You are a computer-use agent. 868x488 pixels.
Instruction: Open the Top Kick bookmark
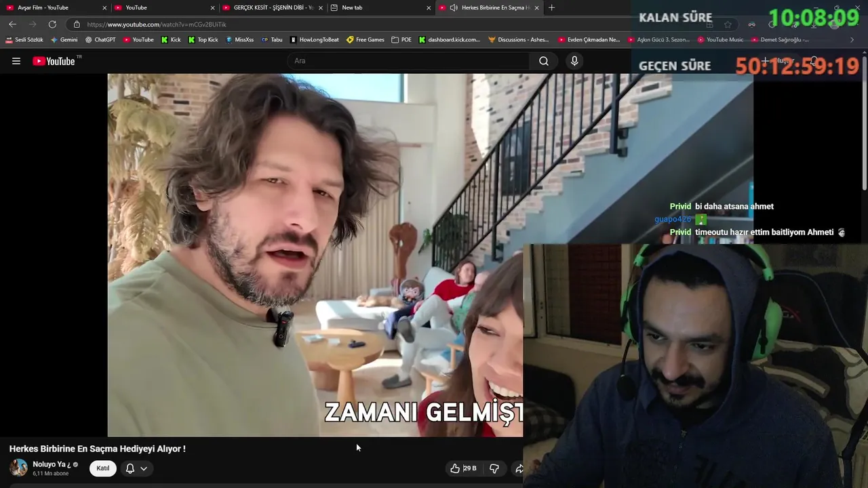pyautogui.click(x=203, y=40)
